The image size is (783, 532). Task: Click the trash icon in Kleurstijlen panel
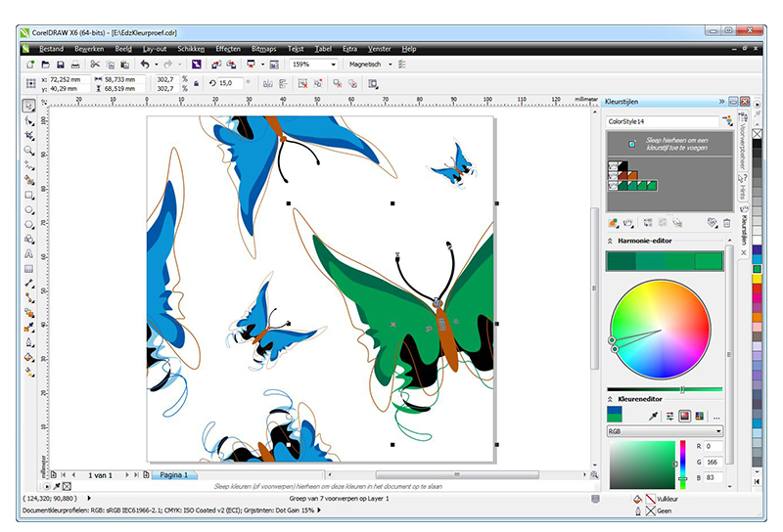tap(725, 223)
